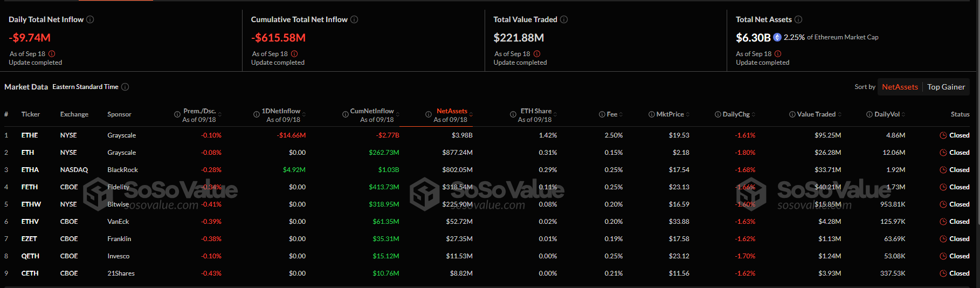Click 2.50% fee value
980x288 pixels.
[x=613, y=135]
